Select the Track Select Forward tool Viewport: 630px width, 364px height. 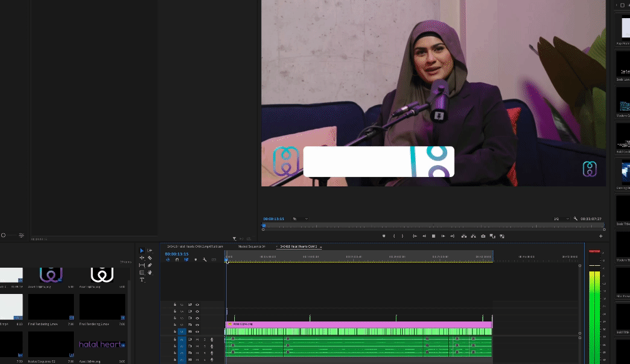click(150, 250)
